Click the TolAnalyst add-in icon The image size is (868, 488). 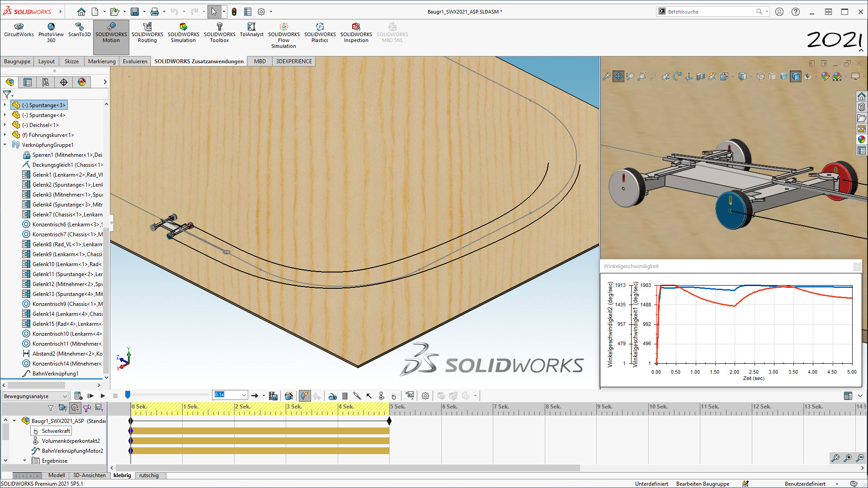click(251, 30)
